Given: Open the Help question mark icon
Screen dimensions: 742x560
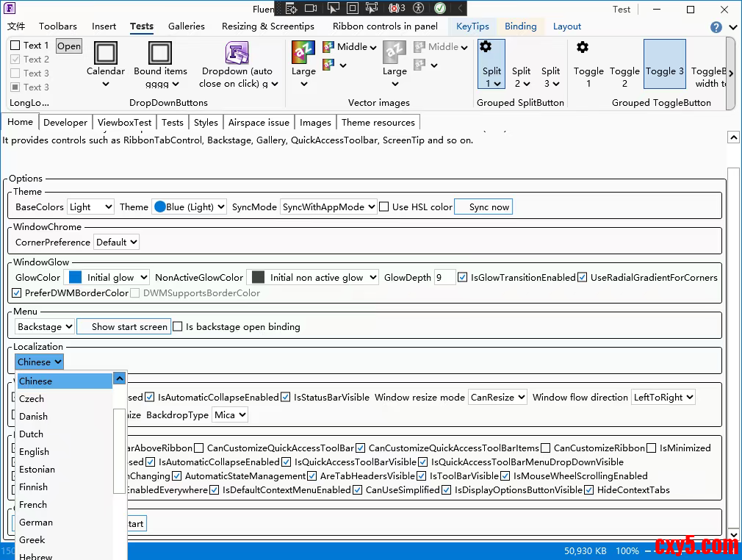Looking at the screenshot, I should [x=716, y=27].
